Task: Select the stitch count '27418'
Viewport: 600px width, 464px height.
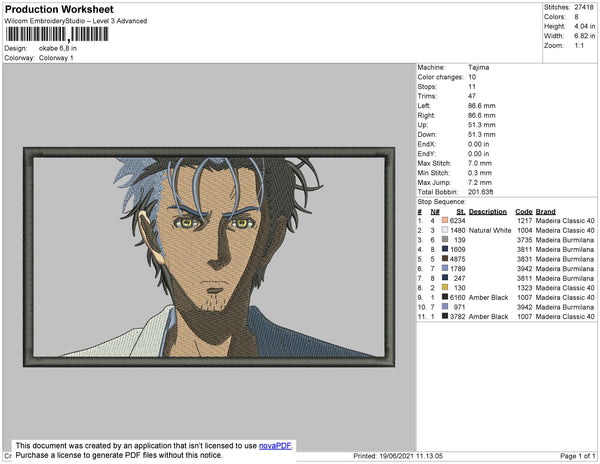Action: (x=584, y=7)
